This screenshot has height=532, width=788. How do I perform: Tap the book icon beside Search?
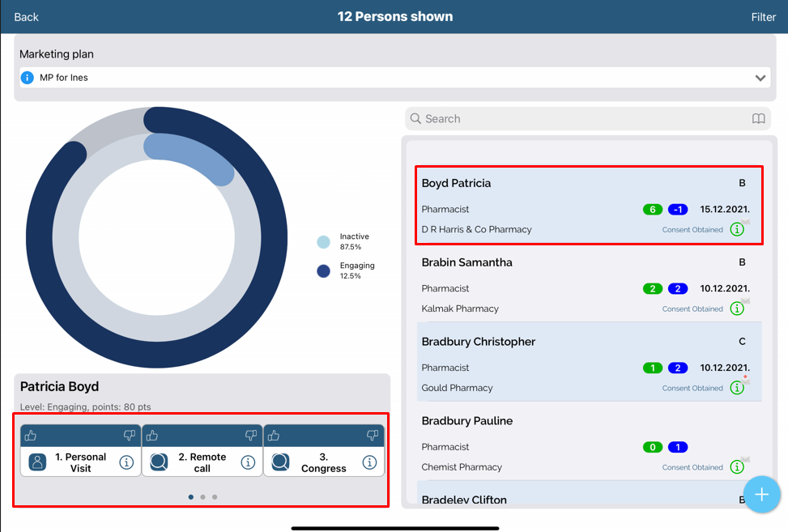[758, 119]
